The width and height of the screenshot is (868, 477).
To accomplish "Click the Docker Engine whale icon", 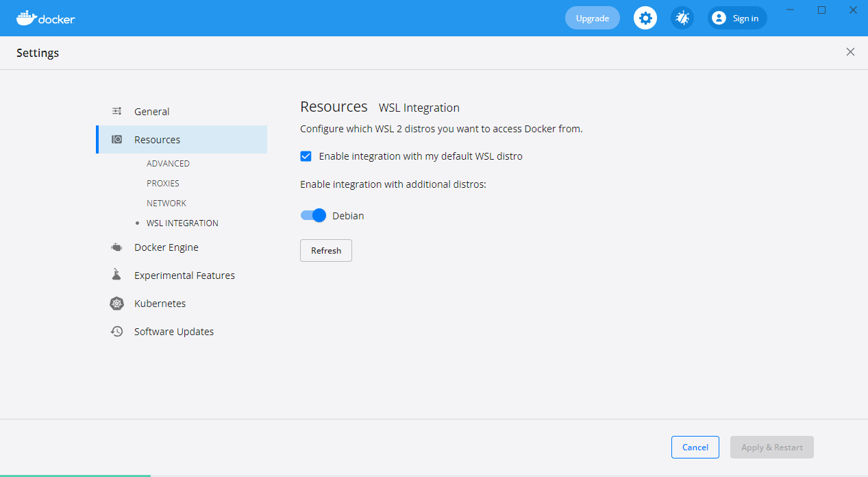I will point(117,247).
